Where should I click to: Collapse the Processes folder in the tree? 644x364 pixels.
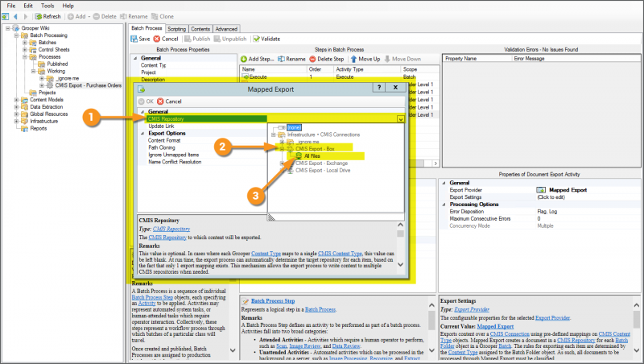(25, 57)
